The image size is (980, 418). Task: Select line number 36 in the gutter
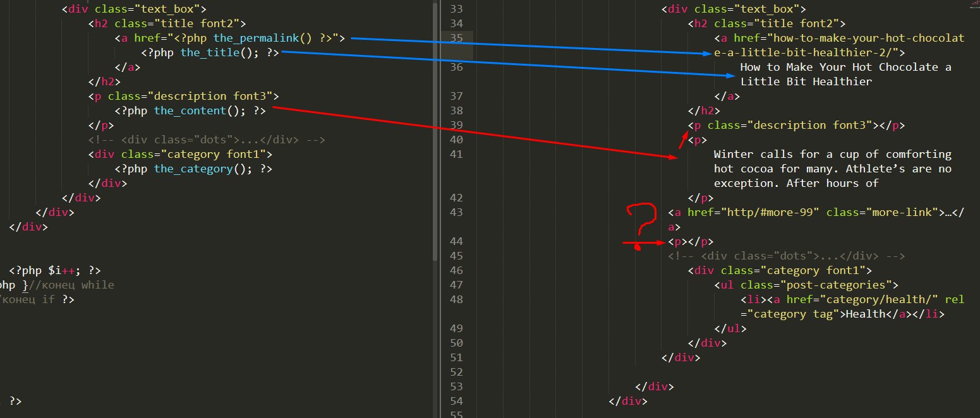(456, 67)
